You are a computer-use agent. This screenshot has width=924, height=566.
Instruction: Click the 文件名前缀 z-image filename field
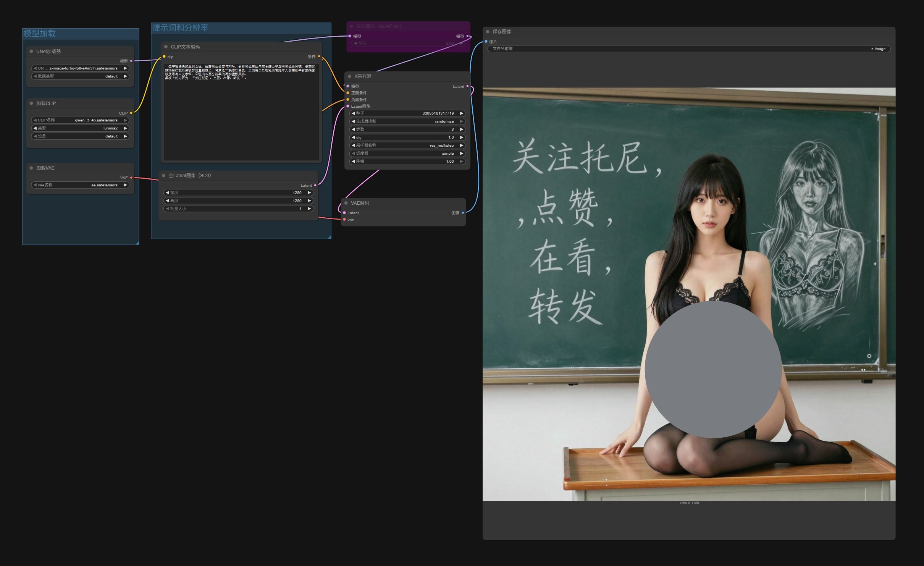688,49
